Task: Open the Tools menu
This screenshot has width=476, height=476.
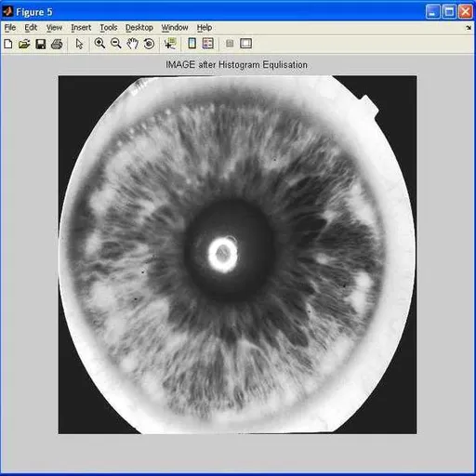Action: coord(109,28)
